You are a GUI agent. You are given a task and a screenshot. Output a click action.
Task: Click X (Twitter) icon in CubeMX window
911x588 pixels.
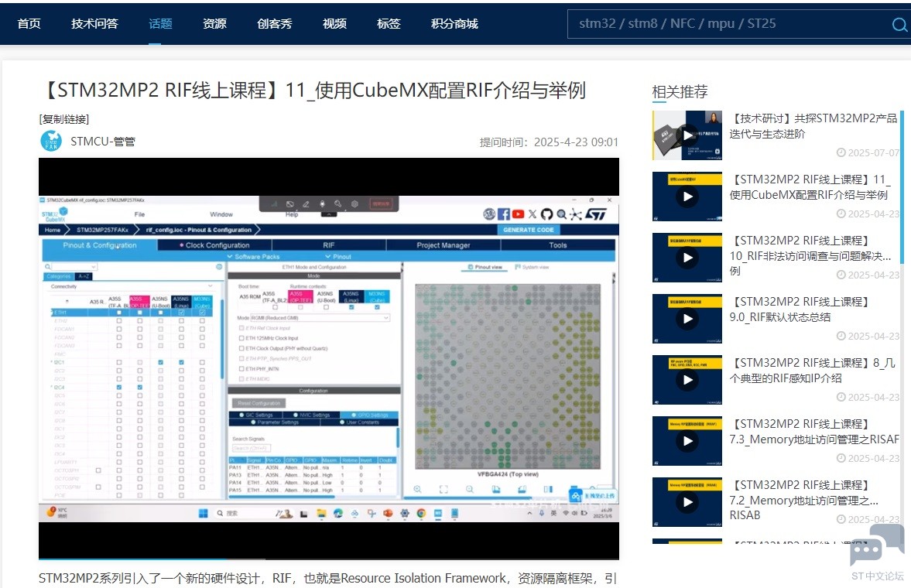(533, 214)
